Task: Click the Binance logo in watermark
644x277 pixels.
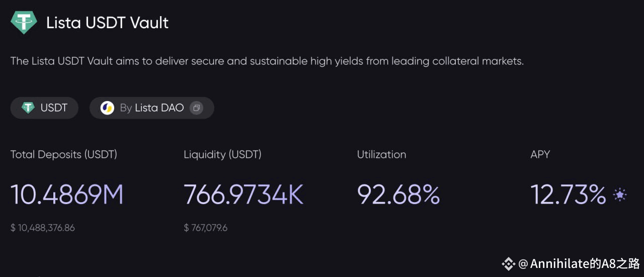Action: coord(508,263)
